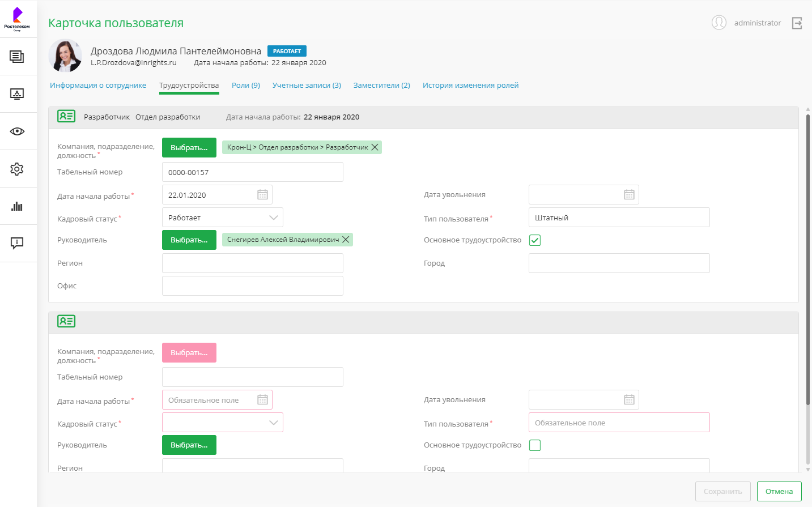Viewport: 812px width, 507px height.
Task: Expand the Кадровый статус dropdown showing Работает
Action: 223,218
